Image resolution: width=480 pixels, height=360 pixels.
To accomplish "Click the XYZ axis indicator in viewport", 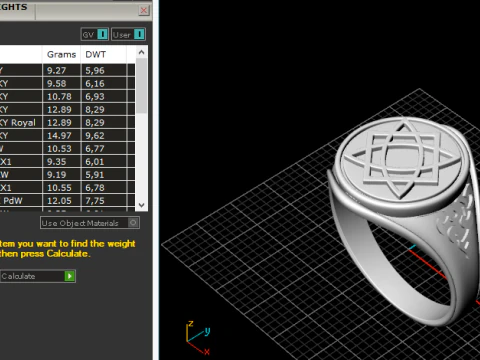I will coord(198,337).
